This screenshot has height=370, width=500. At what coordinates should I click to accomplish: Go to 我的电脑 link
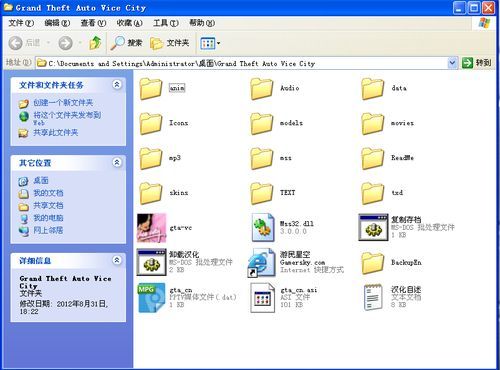[x=48, y=218]
